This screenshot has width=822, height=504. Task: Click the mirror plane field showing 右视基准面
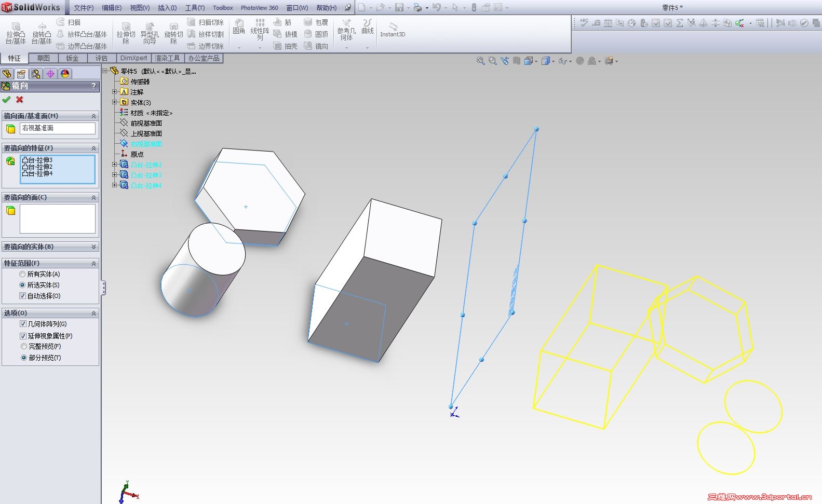tap(58, 128)
